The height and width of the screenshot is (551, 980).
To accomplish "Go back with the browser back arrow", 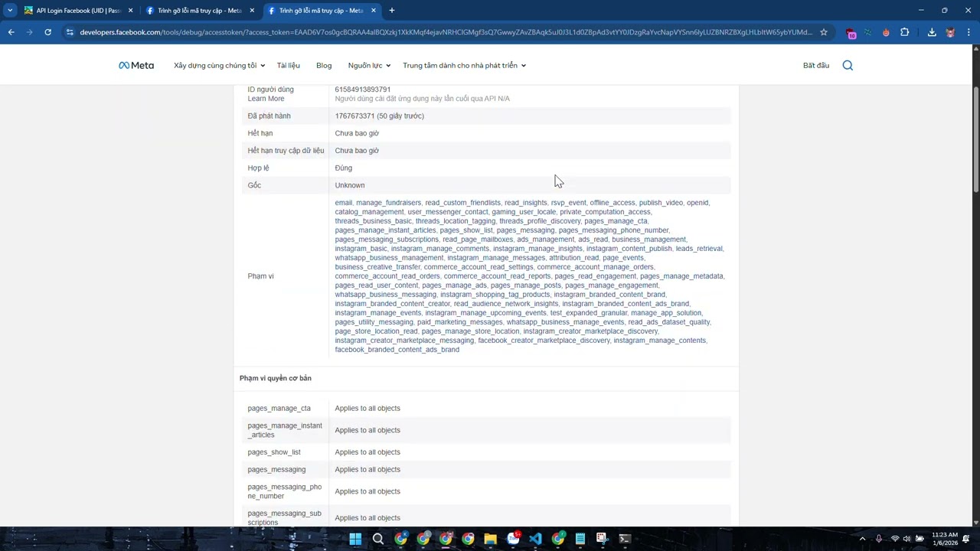I will coord(11,32).
